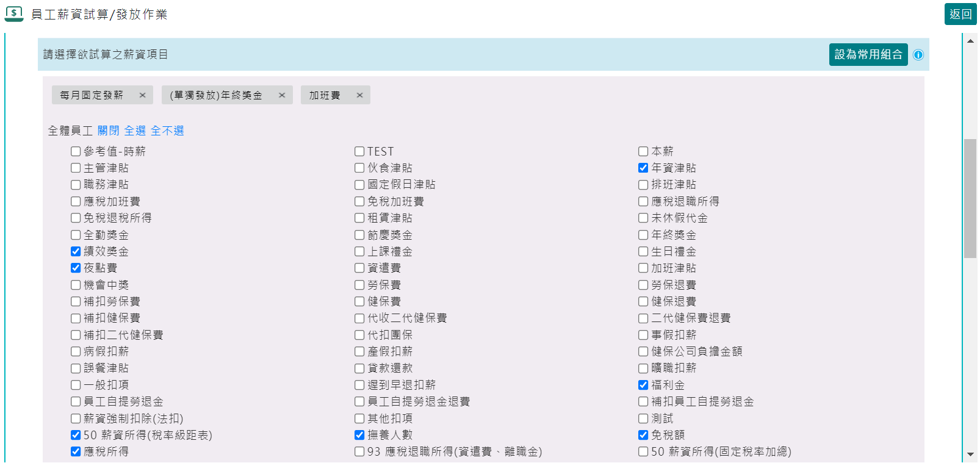Click the payroll dollar icon in header
The height and width of the screenshot is (463, 980).
pyautogui.click(x=14, y=14)
